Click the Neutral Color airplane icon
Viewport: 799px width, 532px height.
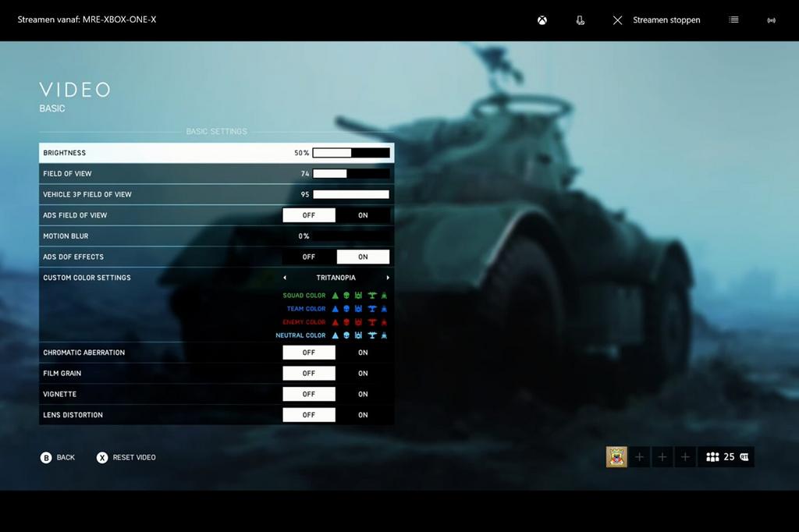pyautogui.click(x=372, y=335)
